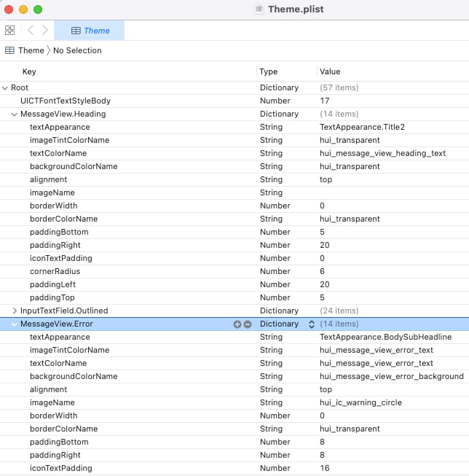Go back with the left chevron
Viewport: 469px width, 476px height.
tap(31, 31)
